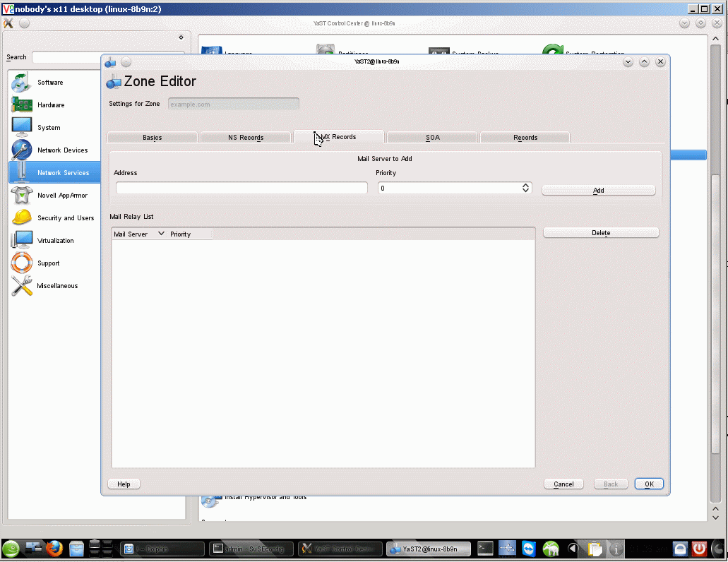This screenshot has width=728, height=562.
Task: Switch to the Basics tab
Action: tap(153, 138)
